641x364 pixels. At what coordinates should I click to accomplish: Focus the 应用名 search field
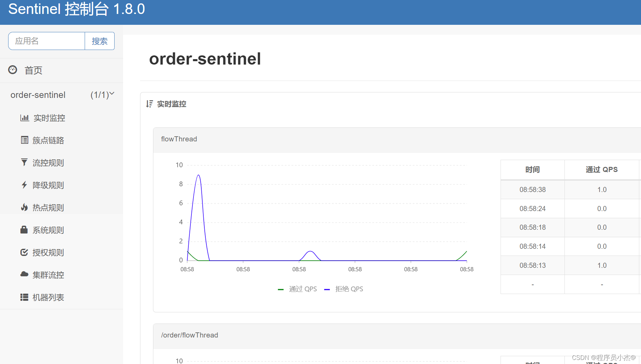pos(47,41)
